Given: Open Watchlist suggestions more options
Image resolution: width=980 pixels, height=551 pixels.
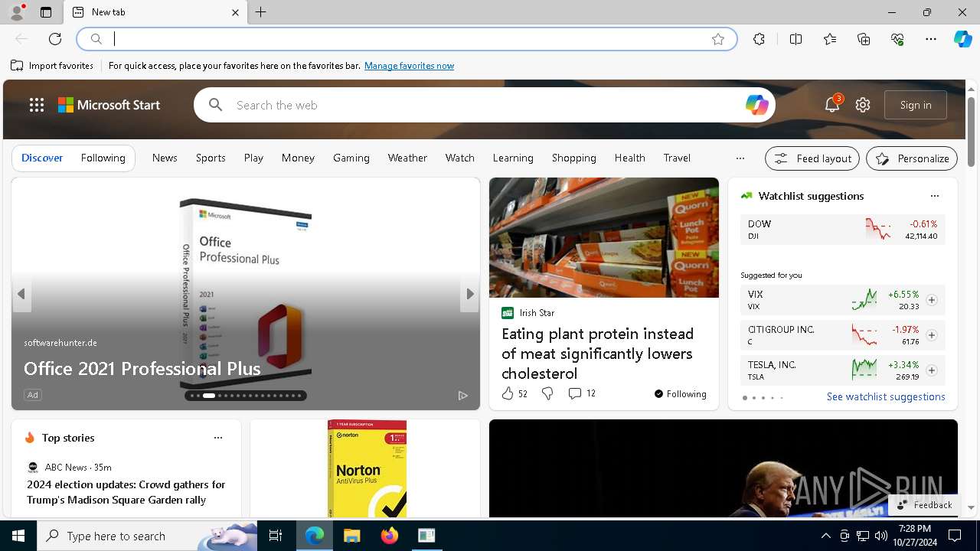Looking at the screenshot, I should click(x=934, y=196).
